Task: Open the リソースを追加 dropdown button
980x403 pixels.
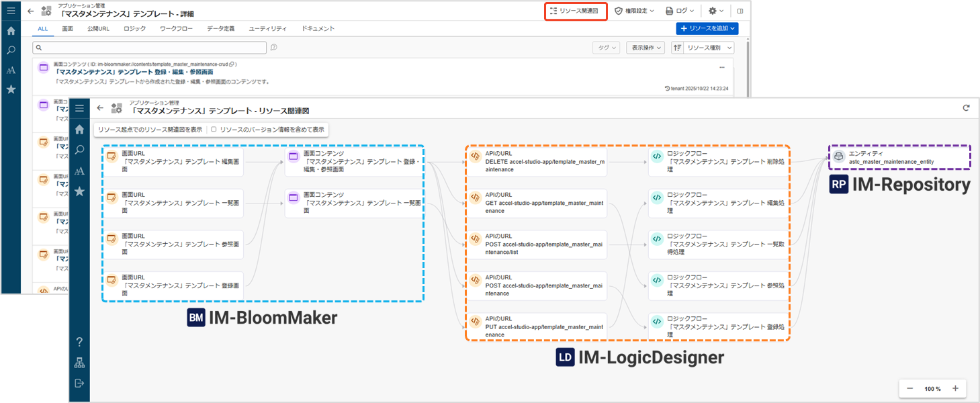Action: (x=707, y=28)
